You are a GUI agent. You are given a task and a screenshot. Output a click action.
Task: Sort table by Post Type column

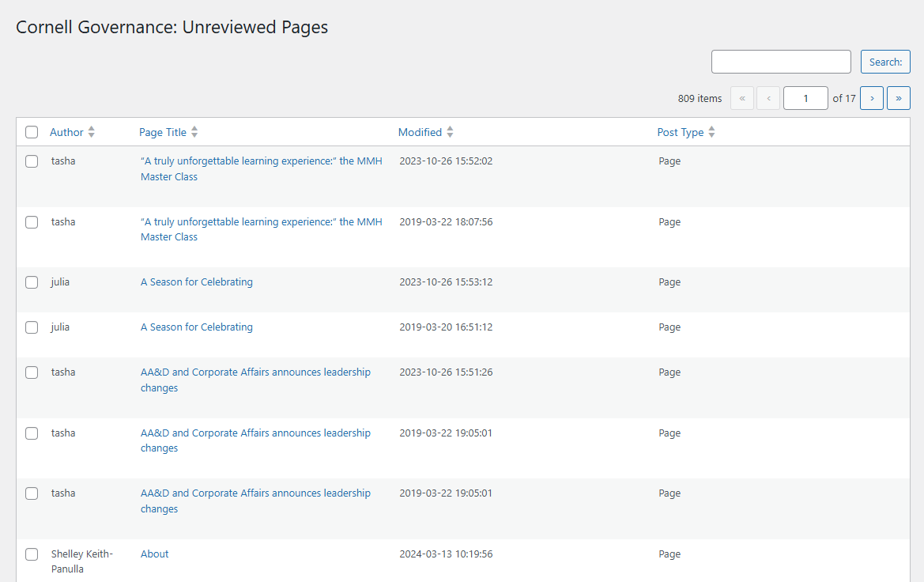[681, 132]
